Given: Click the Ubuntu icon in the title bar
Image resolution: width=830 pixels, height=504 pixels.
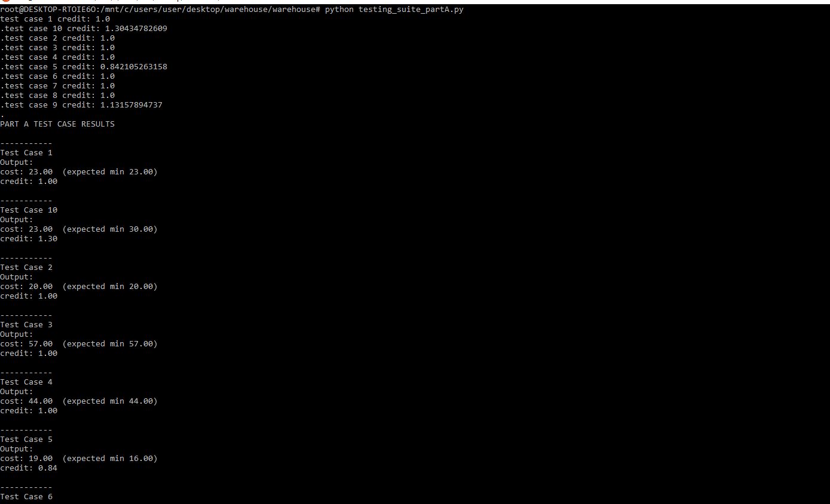Looking at the screenshot, I should [5, 1].
